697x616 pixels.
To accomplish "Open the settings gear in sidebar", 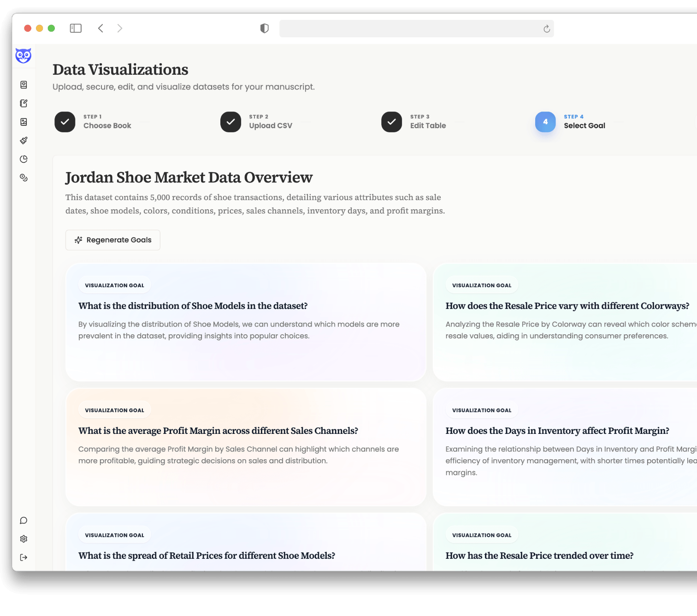I will pyautogui.click(x=24, y=539).
